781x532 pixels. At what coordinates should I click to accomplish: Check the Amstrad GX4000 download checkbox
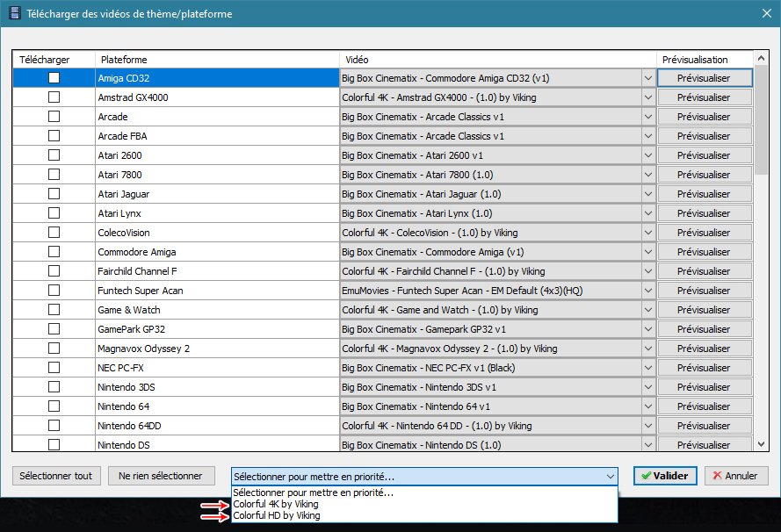[x=54, y=97]
